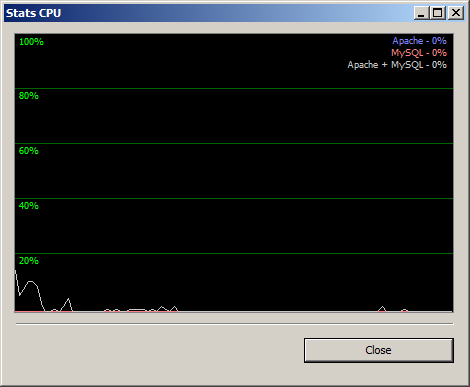Click the 60% axis label
This screenshot has height=387, width=470.
[29, 151]
